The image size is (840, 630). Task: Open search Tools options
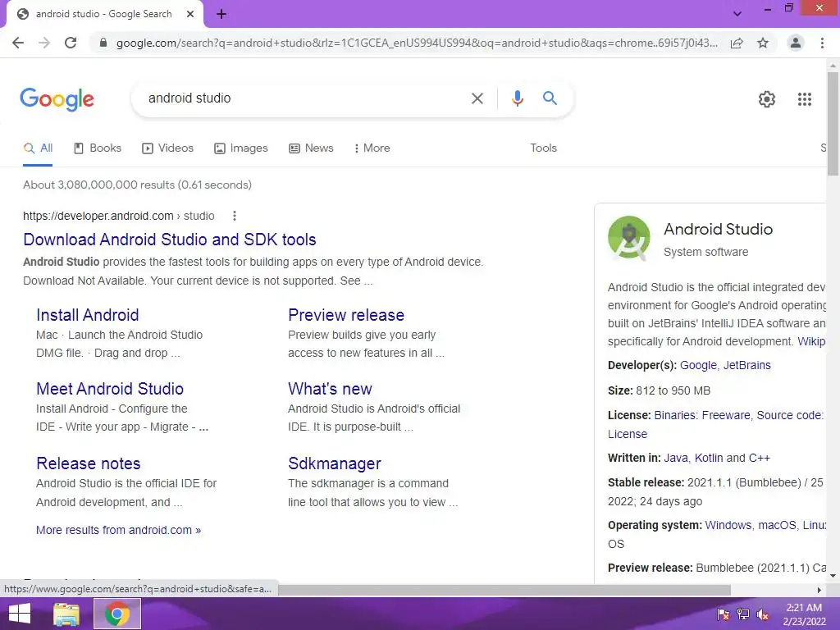543,148
